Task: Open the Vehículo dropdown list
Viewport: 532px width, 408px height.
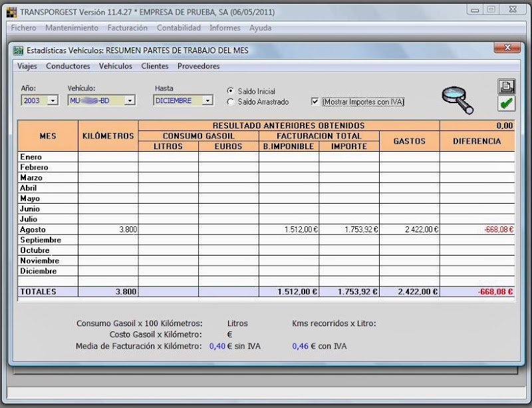Action: (130, 101)
